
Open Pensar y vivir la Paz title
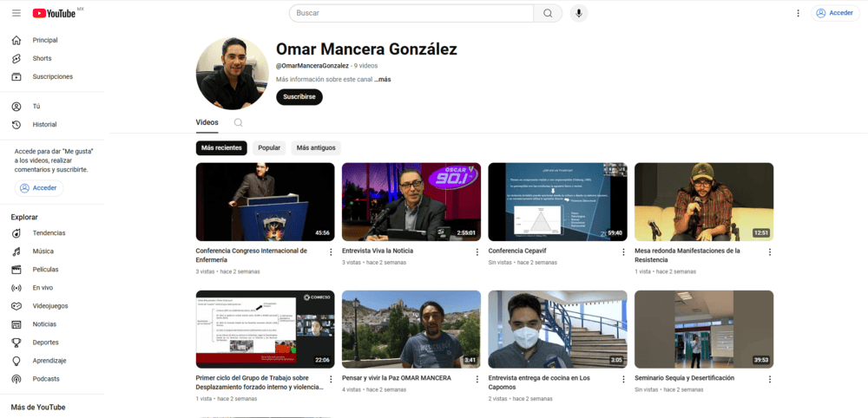pyautogui.click(x=397, y=377)
